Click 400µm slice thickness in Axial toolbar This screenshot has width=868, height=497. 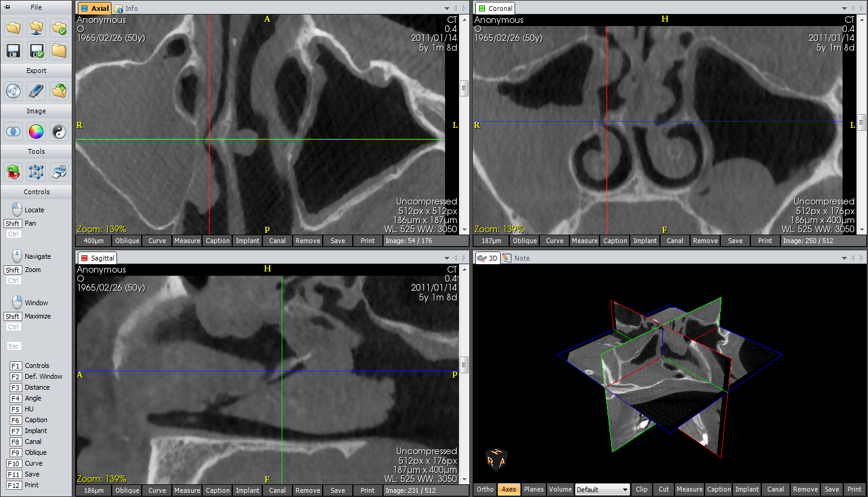pyautogui.click(x=93, y=241)
